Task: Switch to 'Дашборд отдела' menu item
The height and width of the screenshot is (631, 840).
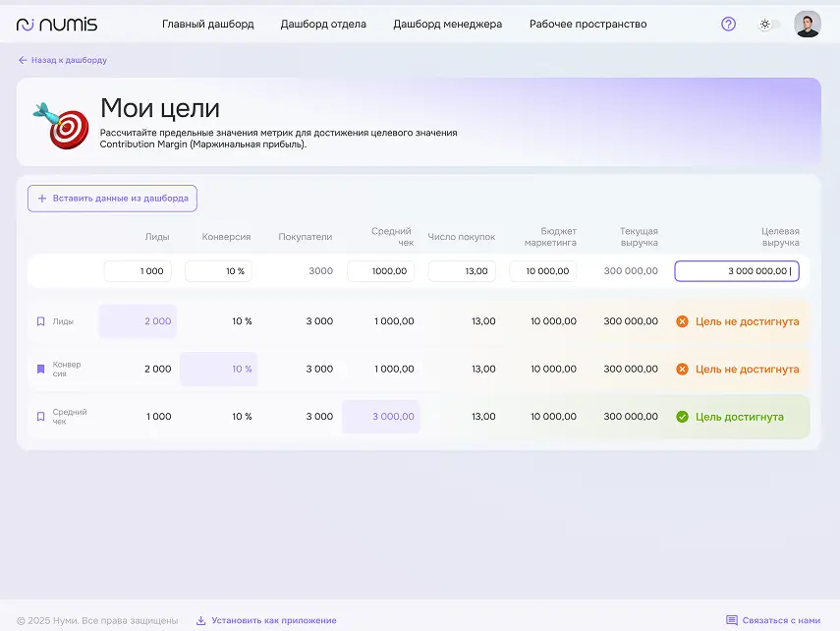Action: [323, 25]
